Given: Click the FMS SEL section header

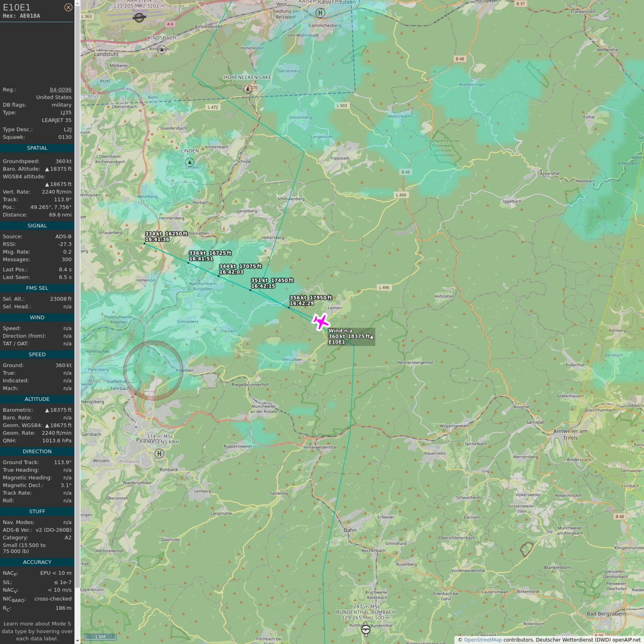Looking at the screenshot, I should 37,288.
